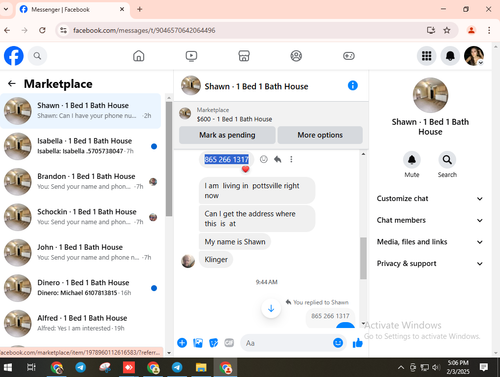
Task: Open the Dinero conversation
Action: click(81, 288)
